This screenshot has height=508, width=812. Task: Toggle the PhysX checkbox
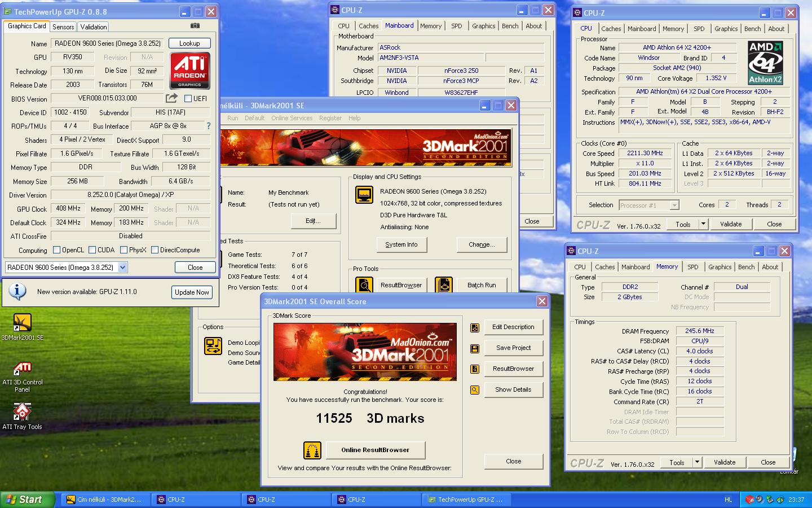tap(123, 250)
